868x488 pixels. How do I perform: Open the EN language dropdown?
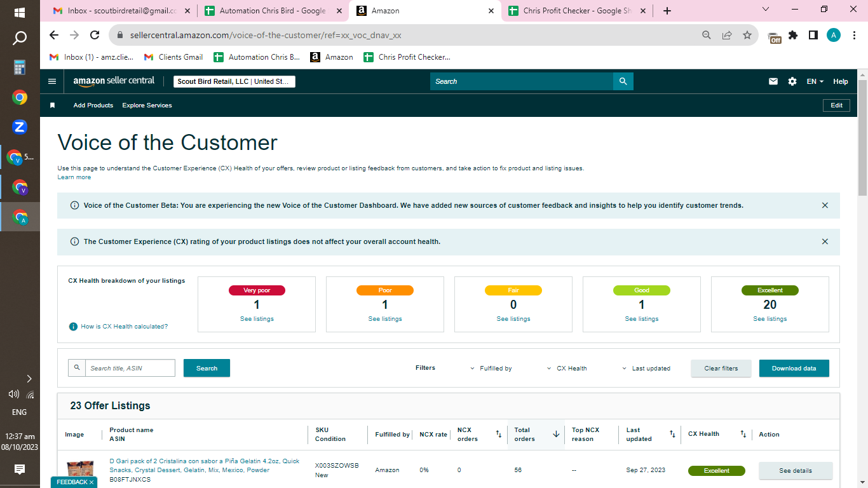(x=815, y=81)
